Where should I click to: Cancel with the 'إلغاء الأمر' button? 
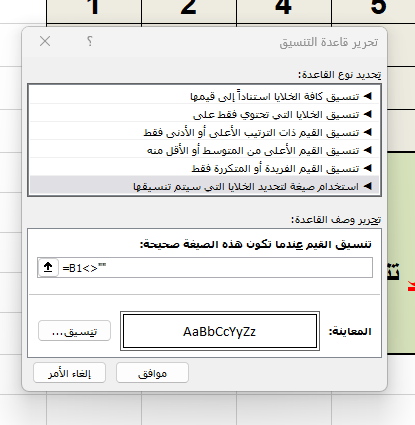(69, 373)
